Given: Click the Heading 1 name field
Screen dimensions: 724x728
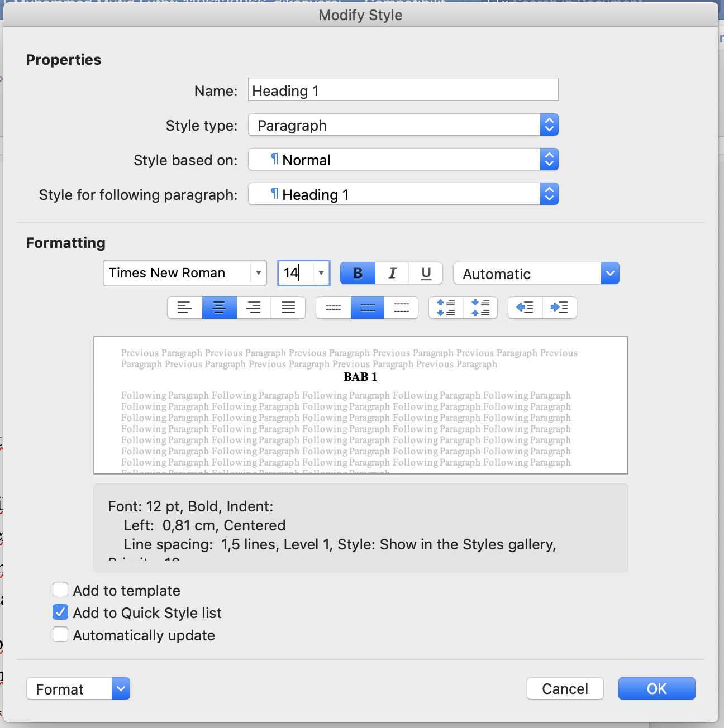Looking at the screenshot, I should [x=403, y=90].
